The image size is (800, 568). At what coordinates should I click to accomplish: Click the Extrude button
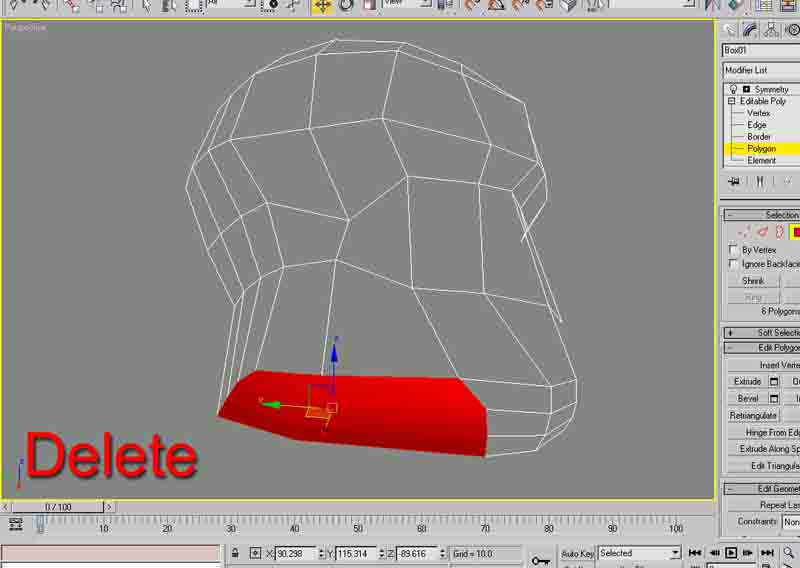(x=747, y=381)
